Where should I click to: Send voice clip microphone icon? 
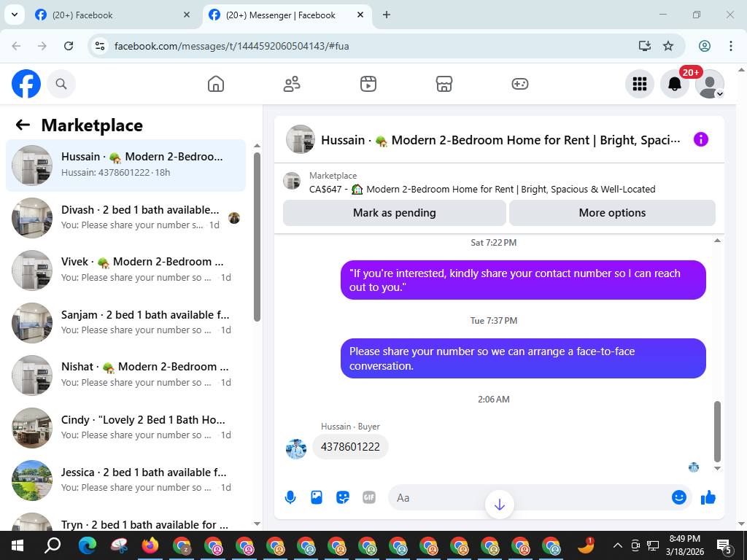pos(290,497)
